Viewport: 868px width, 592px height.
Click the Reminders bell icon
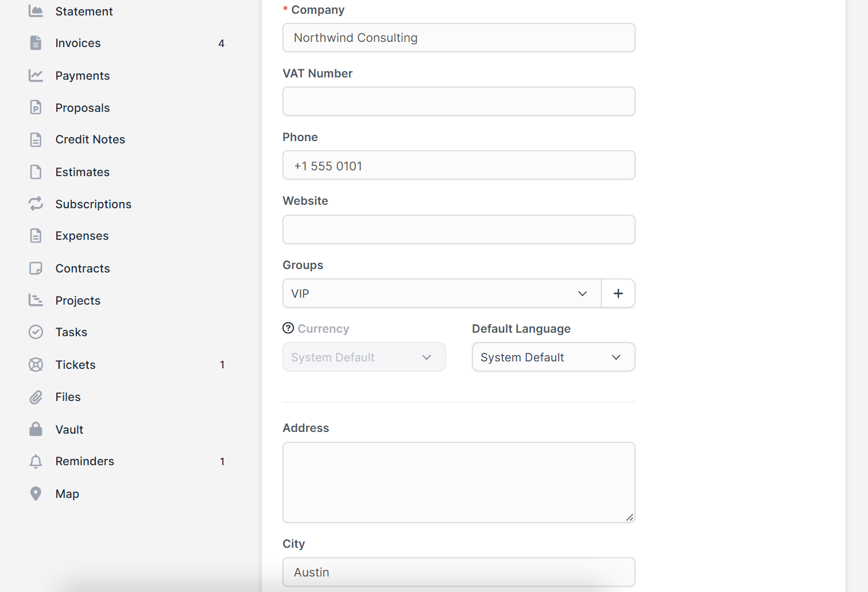[36, 461]
